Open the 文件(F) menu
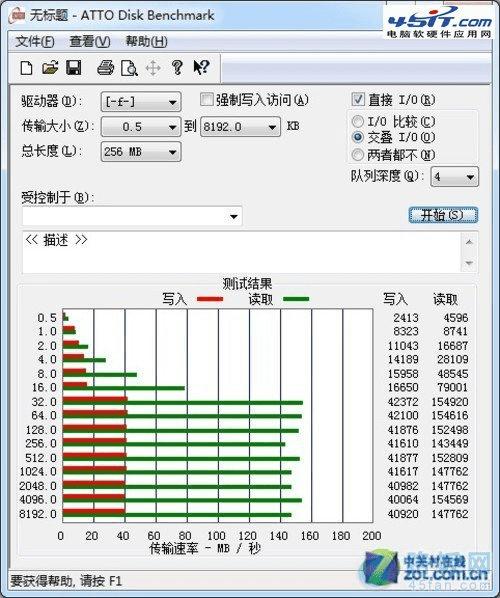Screen dimensions: 500x598 [35, 42]
